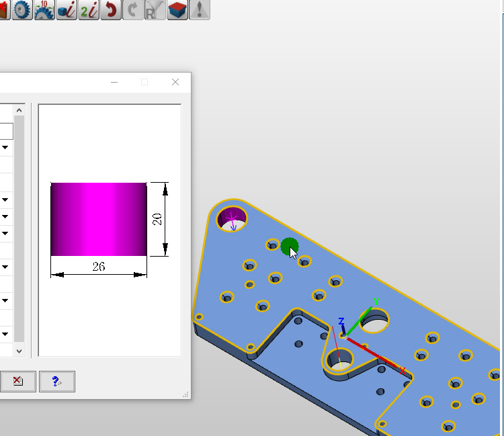Click the red-topped blue box icon
This screenshot has width=504, height=436.
pyautogui.click(x=177, y=9)
